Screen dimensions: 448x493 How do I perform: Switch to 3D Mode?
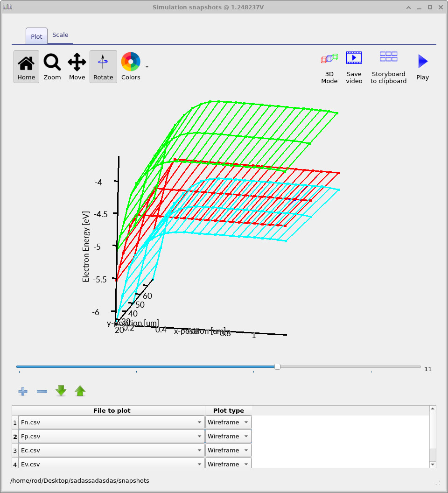coord(329,67)
